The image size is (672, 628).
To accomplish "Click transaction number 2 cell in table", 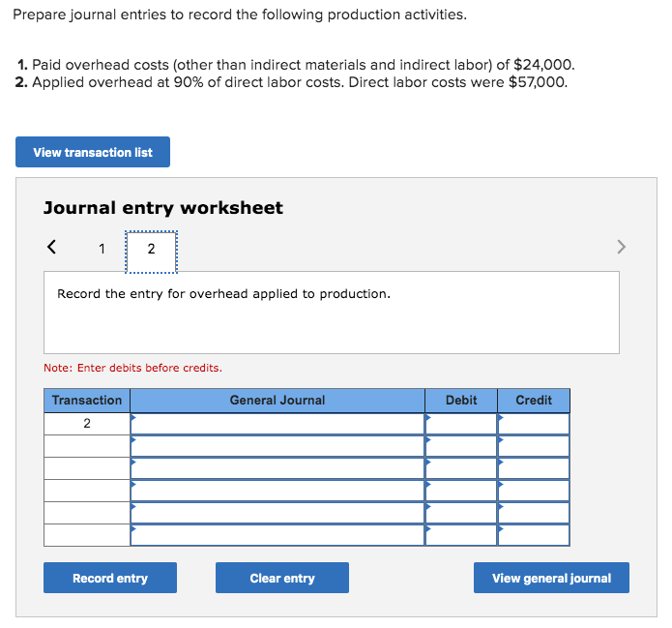I will [x=87, y=424].
